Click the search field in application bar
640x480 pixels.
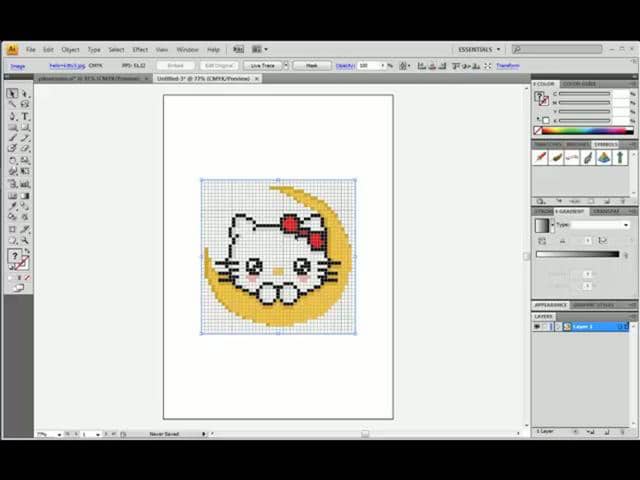pyautogui.click(x=557, y=49)
